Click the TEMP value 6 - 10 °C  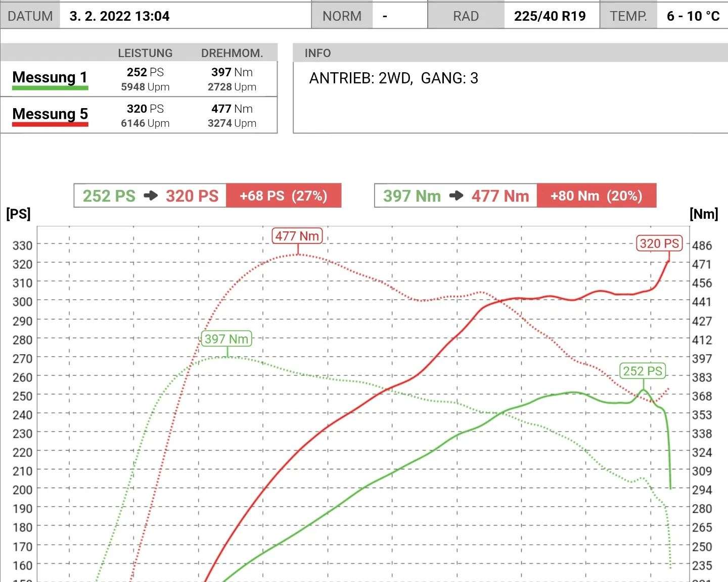click(x=693, y=16)
